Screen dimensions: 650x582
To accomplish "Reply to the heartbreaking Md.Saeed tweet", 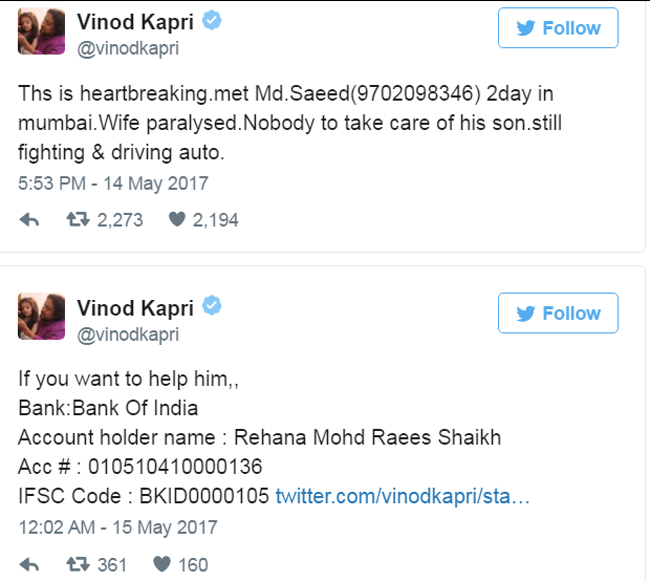I will (x=29, y=220).
